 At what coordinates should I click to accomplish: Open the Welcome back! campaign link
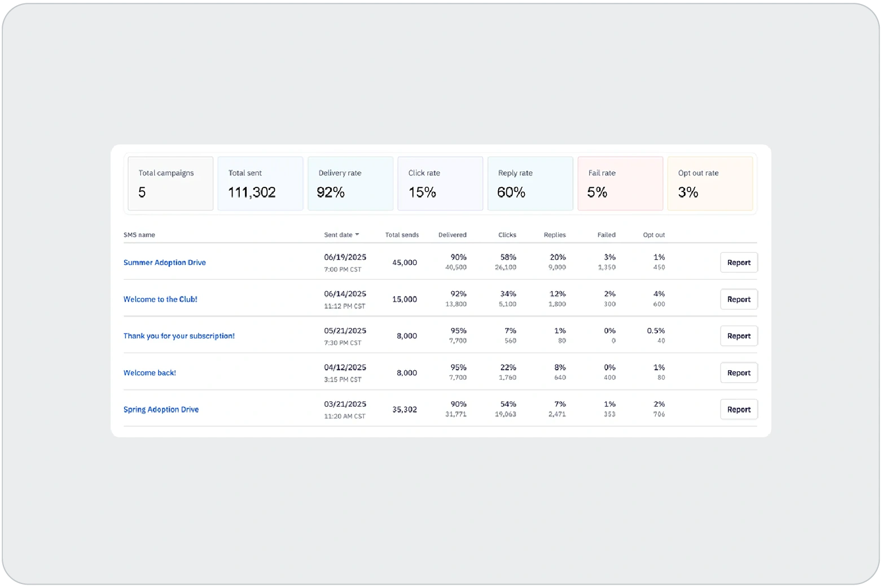coord(150,372)
